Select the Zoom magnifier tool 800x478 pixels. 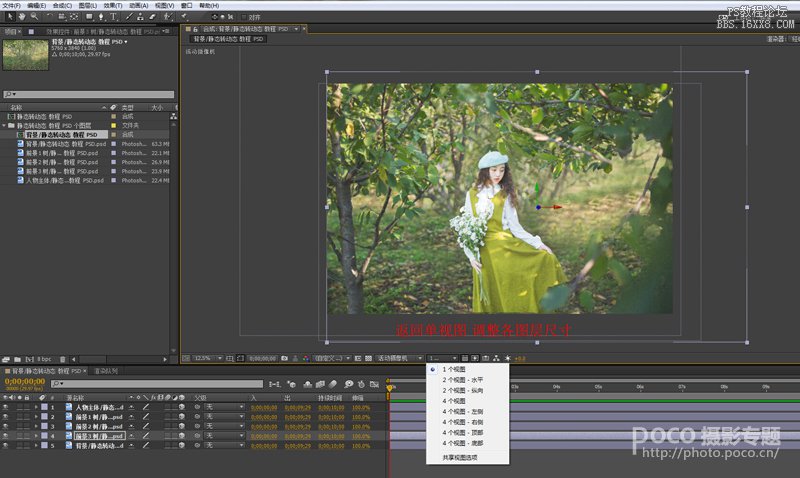point(34,17)
